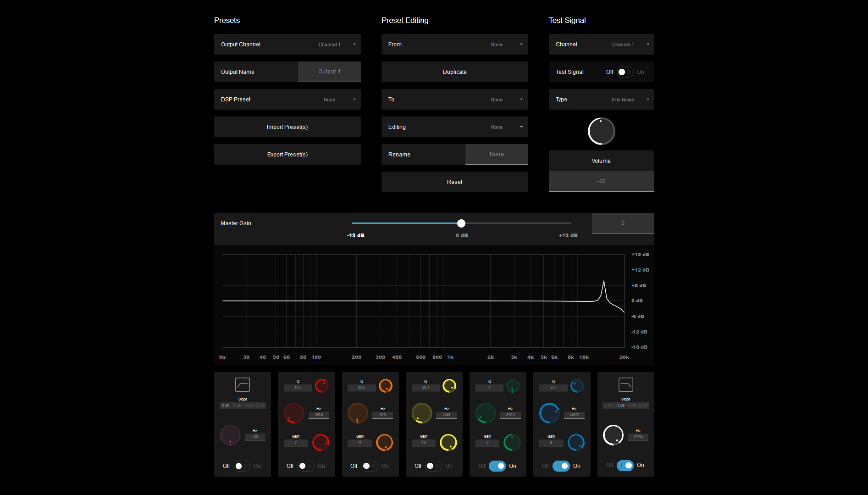Click the orange band Gain knob
This screenshot has width=868, height=495.
pyautogui.click(x=384, y=443)
